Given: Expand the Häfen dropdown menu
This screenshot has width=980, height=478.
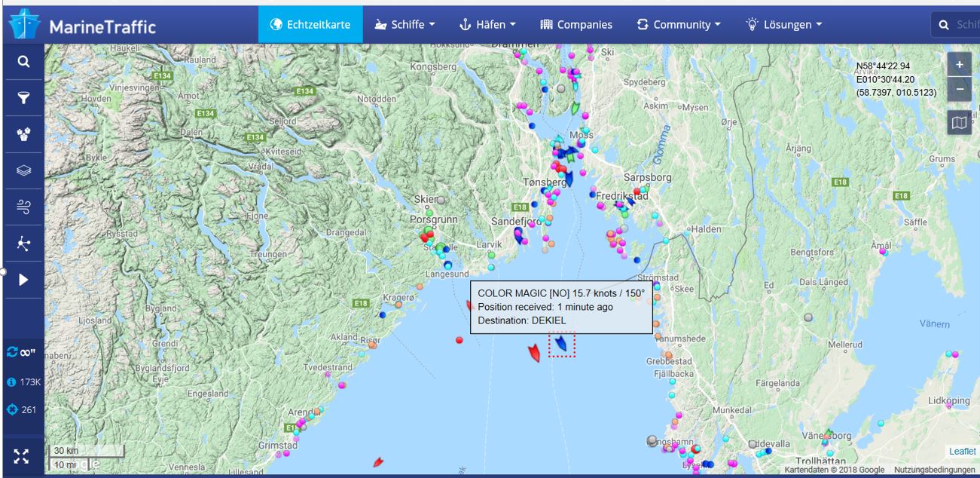Looking at the screenshot, I should click(x=487, y=24).
